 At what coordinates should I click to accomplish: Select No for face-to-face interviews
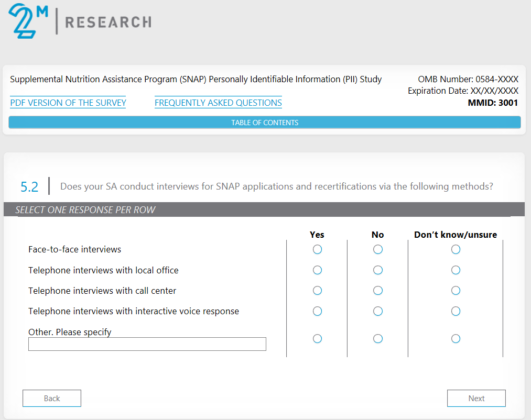[x=378, y=250]
